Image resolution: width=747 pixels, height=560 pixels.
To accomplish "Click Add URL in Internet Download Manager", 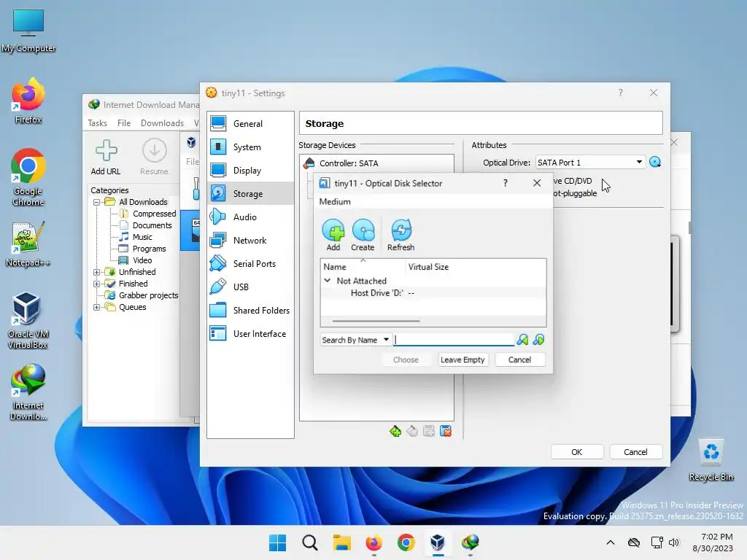I will coord(106,157).
